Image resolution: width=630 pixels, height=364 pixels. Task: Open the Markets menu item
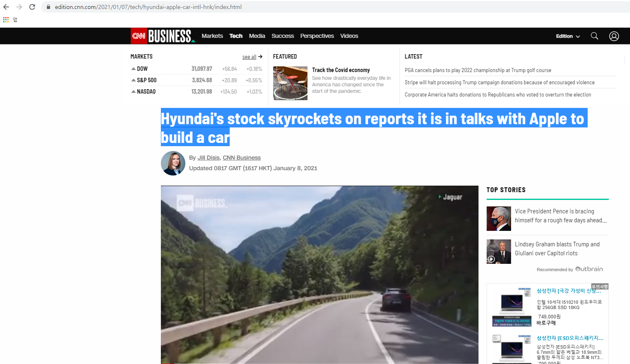[212, 36]
